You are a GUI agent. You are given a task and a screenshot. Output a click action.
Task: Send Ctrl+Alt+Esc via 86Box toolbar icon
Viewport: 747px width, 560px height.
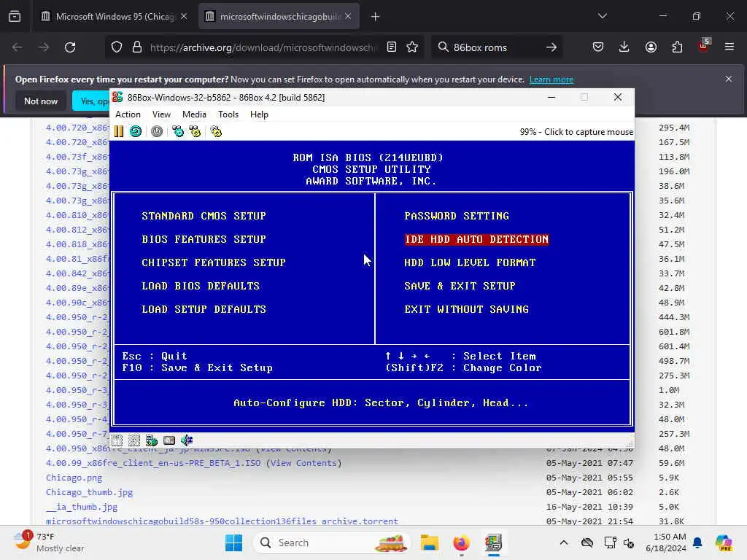(195, 131)
